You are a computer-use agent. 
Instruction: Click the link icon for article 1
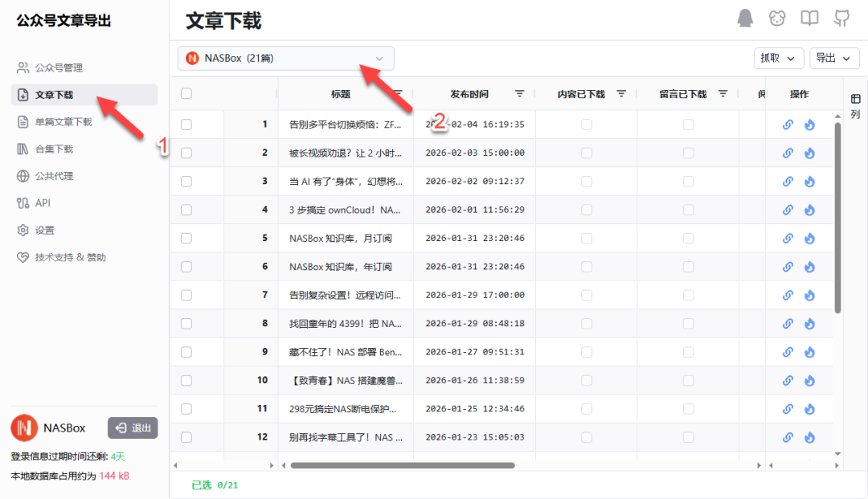pyautogui.click(x=788, y=125)
